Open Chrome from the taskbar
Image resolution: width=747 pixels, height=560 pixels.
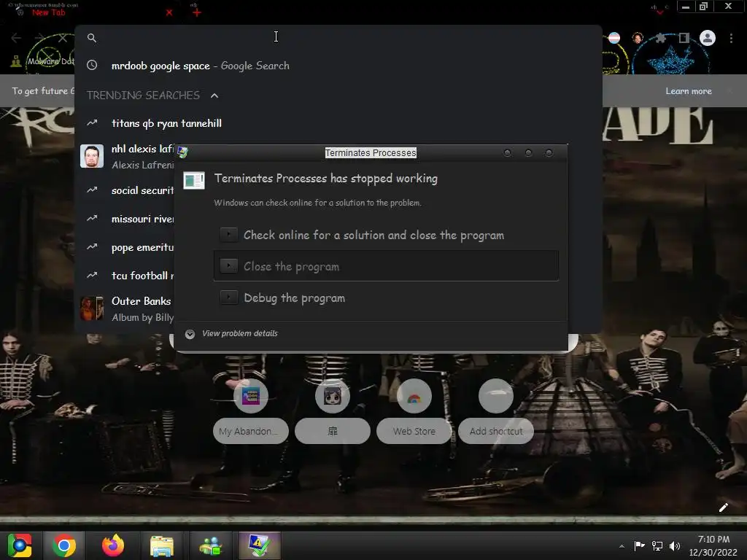click(x=64, y=545)
